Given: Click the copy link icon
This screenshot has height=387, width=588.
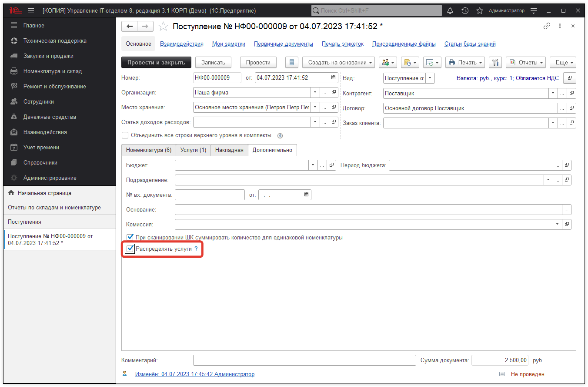Looking at the screenshot, I should pos(547,26).
